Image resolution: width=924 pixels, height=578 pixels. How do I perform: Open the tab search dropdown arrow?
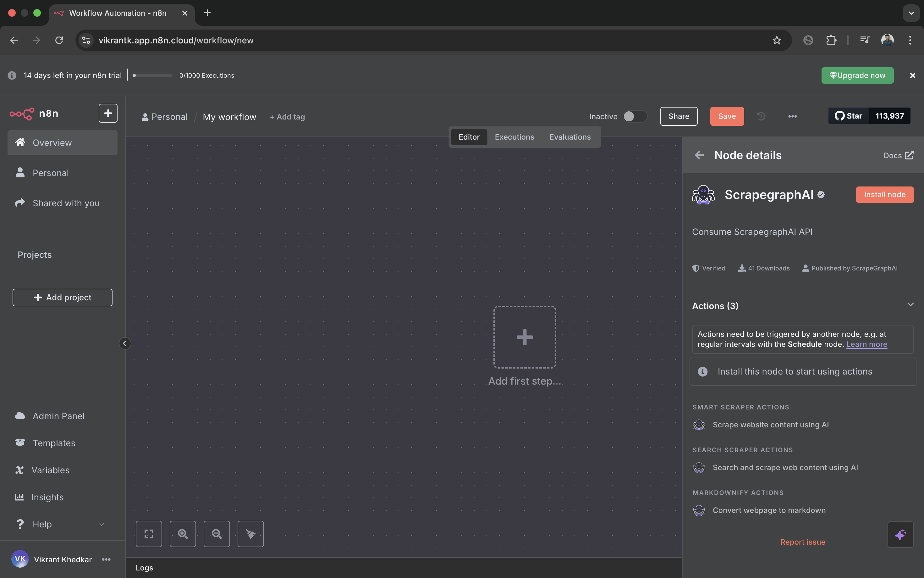tap(911, 13)
